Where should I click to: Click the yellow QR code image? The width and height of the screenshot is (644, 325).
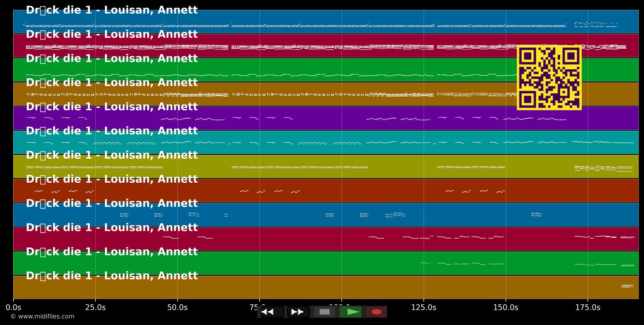[x=549, y=77]
